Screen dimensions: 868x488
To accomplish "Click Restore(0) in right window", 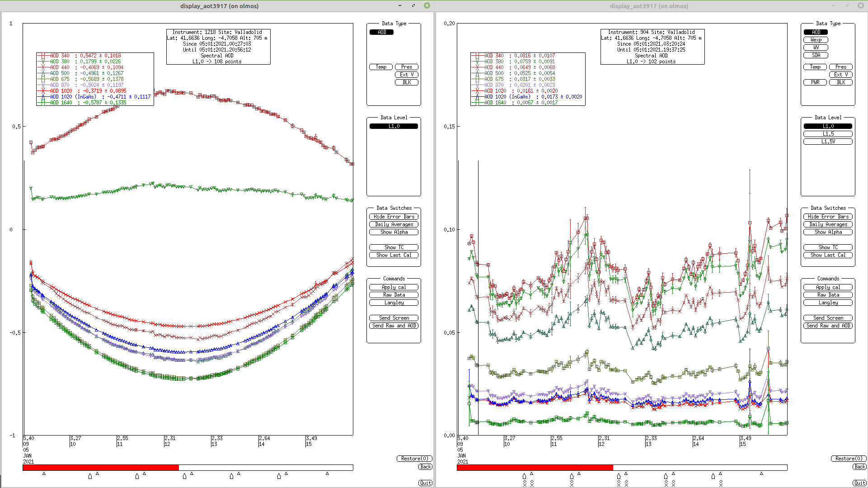I will [849, 459].
